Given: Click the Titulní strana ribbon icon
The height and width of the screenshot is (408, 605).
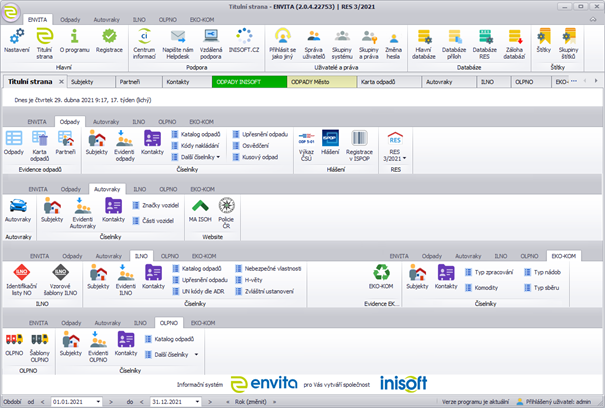Looking at the screenshot, I should point(44,44).
